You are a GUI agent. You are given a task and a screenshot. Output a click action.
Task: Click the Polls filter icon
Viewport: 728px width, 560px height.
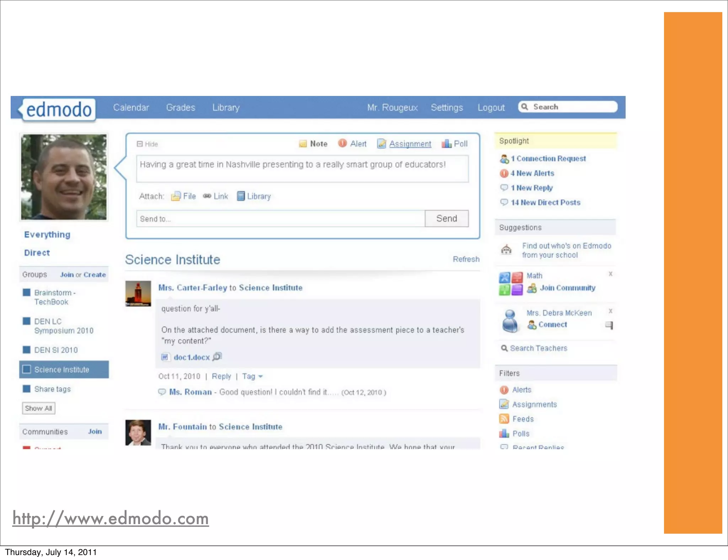[504, 433]
